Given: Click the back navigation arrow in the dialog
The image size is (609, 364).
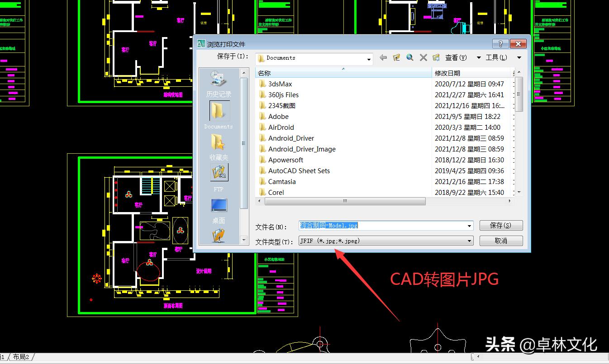Looking at the screenshot, I should click(x=383, y=57).
